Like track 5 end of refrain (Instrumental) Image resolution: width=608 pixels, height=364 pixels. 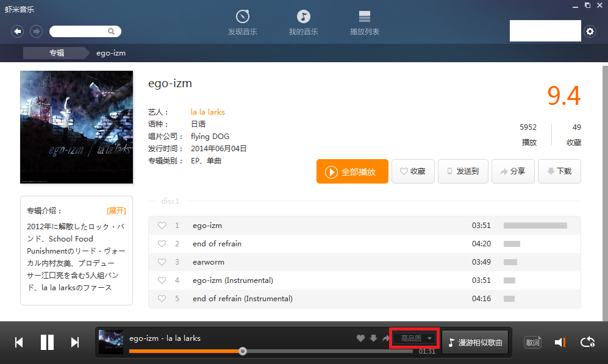pos(162,299)
